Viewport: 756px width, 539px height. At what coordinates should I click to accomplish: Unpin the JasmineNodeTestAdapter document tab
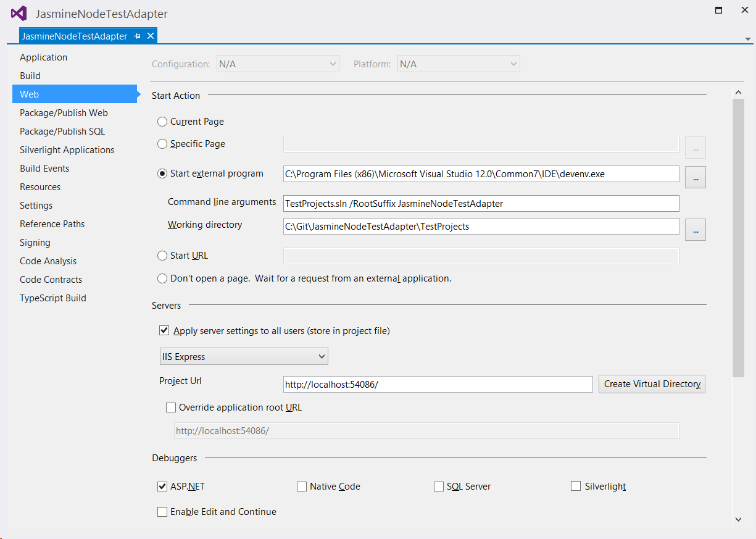point(136,36)
